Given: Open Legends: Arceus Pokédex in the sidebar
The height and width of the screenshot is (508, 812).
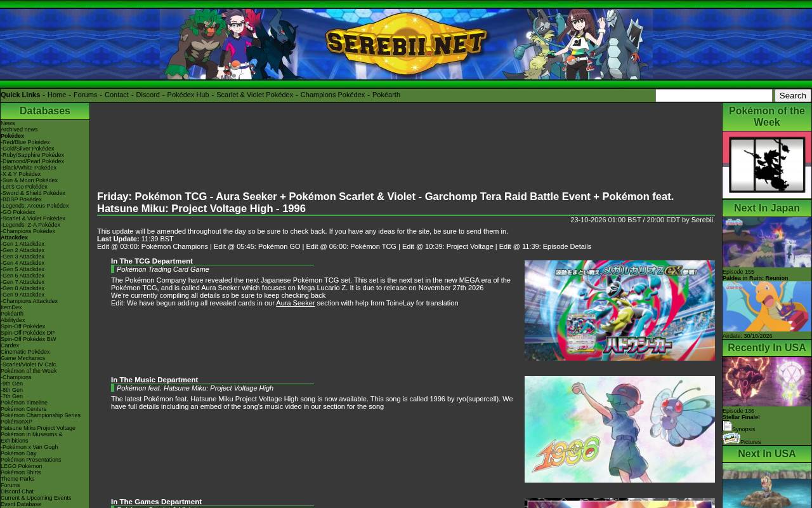Looking at the screenshot, I should 35,206.
